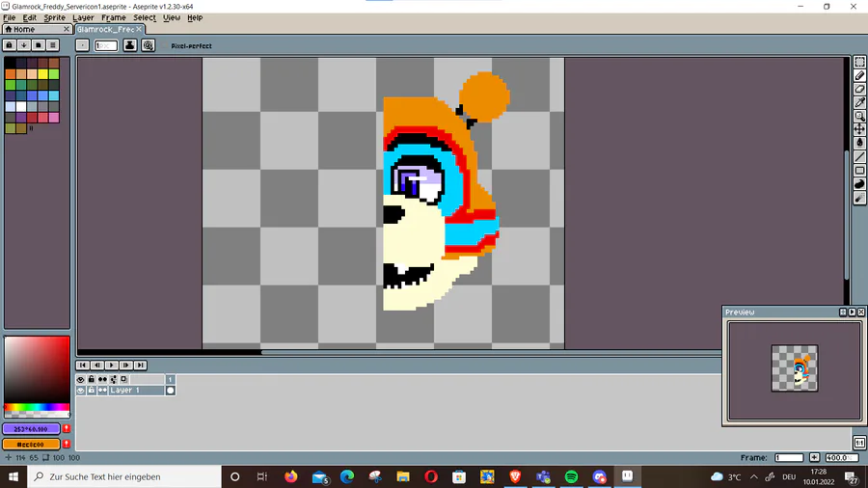Open the Sprite menu

tap(54, 17)
